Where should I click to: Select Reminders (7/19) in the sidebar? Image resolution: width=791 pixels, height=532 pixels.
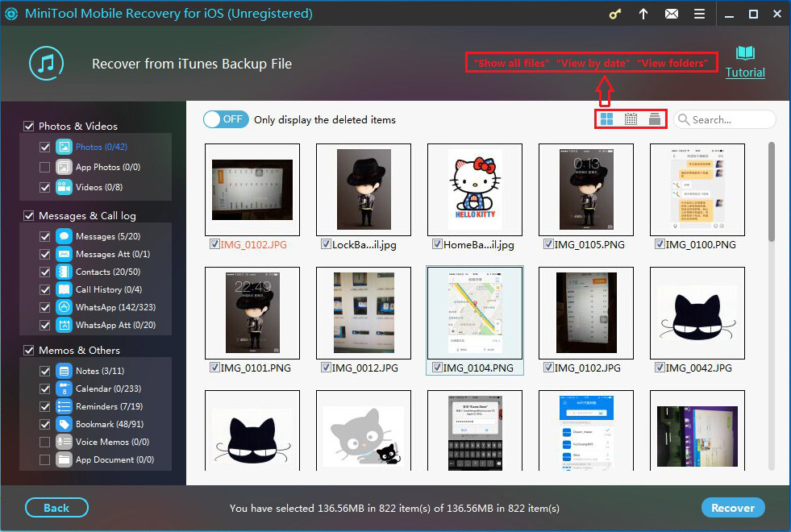109,406
